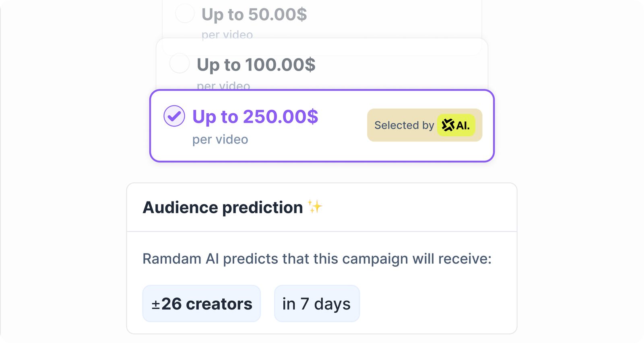Click the in 7 days chip
The height and width of the screenshot is (343, 644).
[317, 304]
